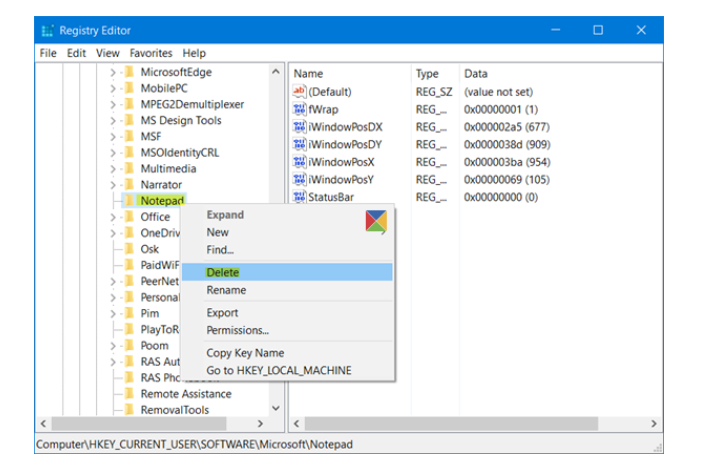Click the iWindowPosDX DWORD value icon

[x=300, y=127]
